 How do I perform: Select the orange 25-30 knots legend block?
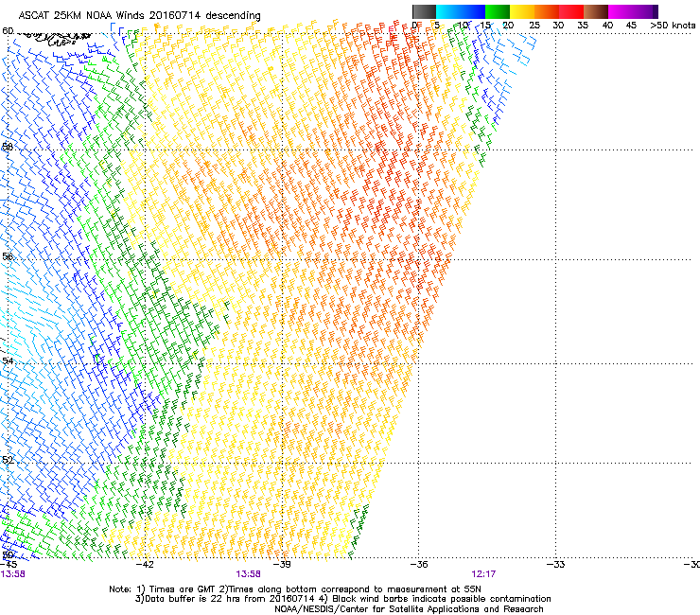click(x=547, y=11)
